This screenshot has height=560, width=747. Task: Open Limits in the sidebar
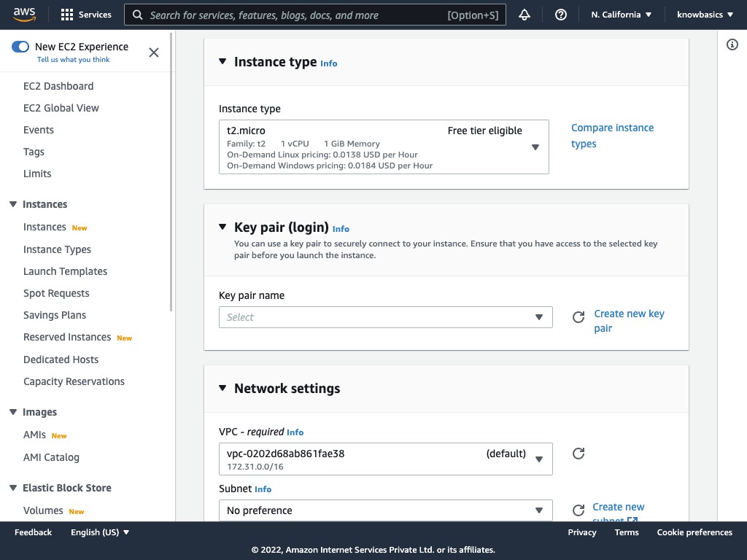pyautogui.click(x=37, y=174)
